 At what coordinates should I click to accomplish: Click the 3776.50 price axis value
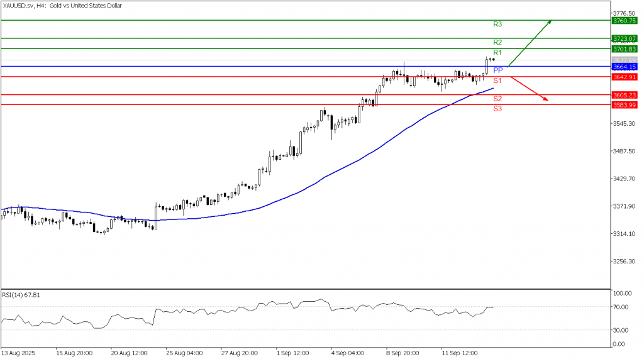tap(624, 14)
